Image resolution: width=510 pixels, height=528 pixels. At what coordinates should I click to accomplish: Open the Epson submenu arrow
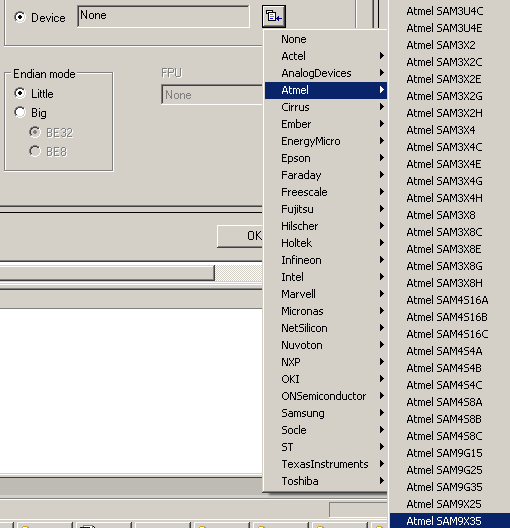click(381, 158)
